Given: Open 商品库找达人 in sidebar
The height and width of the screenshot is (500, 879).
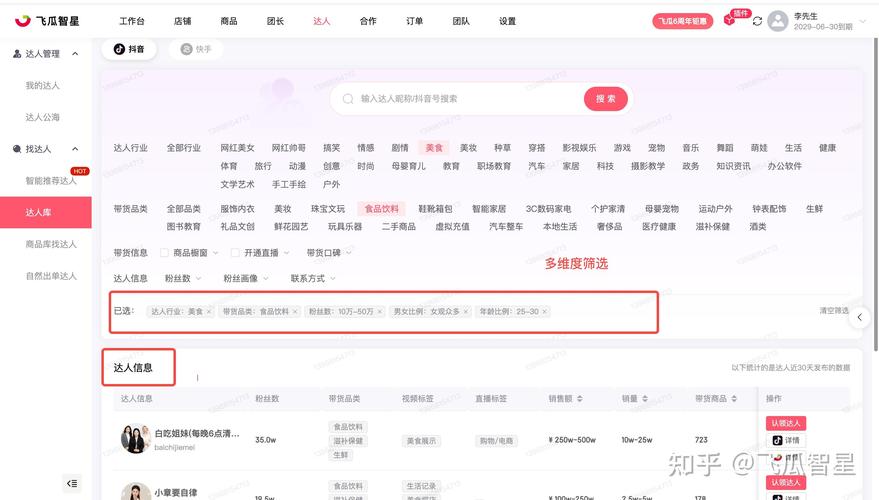Looking at the screenshot, I should [50, 244].
